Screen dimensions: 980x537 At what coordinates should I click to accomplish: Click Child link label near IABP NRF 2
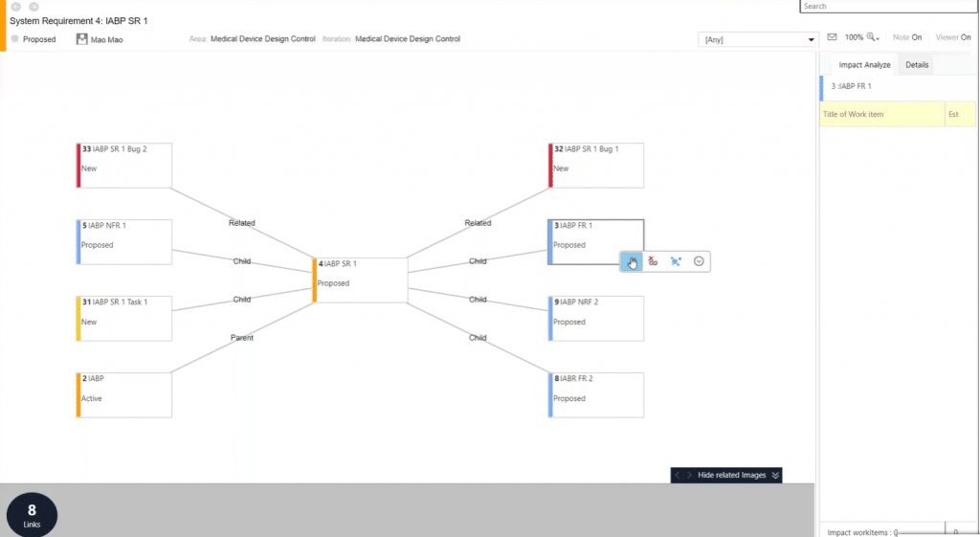pos(479,300)
